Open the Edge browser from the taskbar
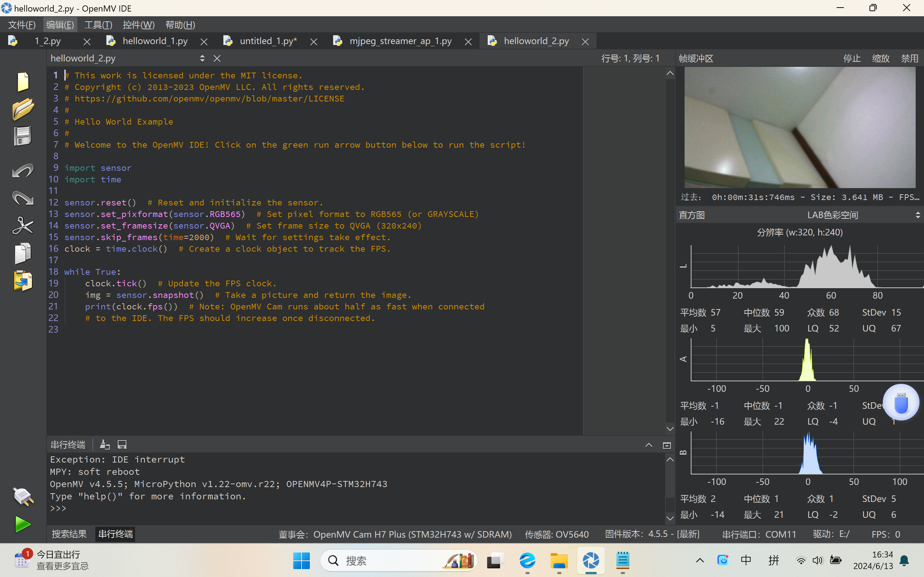Screen dimensions: 924x577 tap(527, 561)
